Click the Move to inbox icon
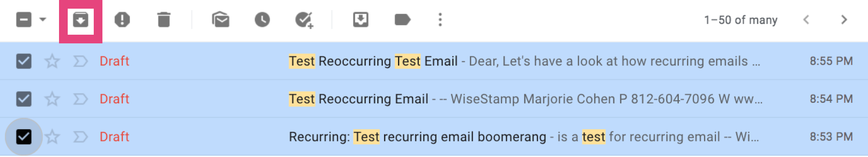This screenshot has width=868, height=157. point(361,20)
